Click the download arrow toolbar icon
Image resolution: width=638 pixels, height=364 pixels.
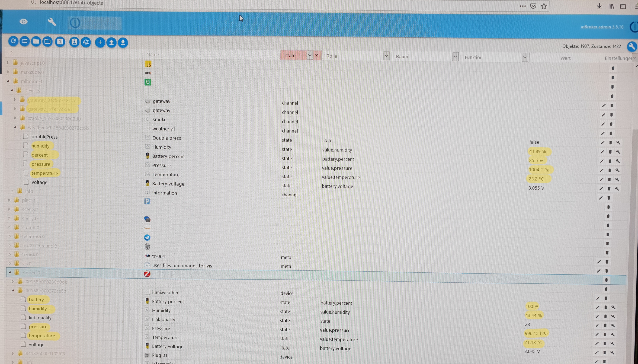tap(123, 42)
